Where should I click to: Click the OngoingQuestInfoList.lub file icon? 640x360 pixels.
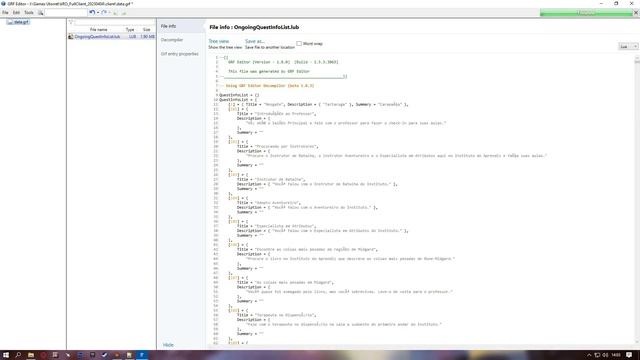[71, 37]
